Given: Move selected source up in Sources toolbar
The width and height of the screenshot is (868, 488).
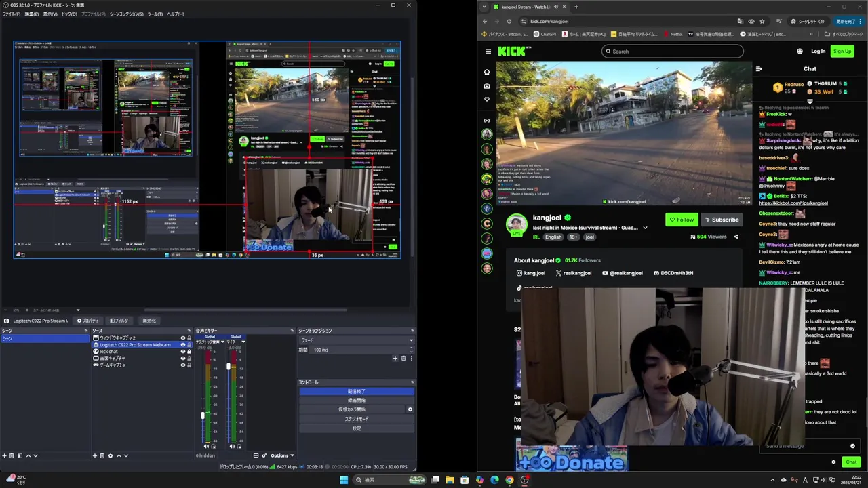Looking at the screenshot, I should (x=119, y=455).
